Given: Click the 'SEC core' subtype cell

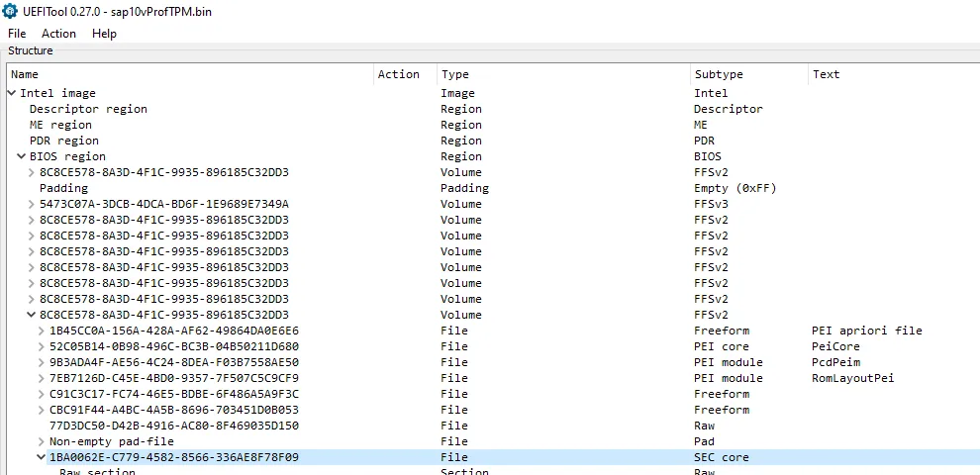Looking at the screenshot, I should tap(722, 457).
